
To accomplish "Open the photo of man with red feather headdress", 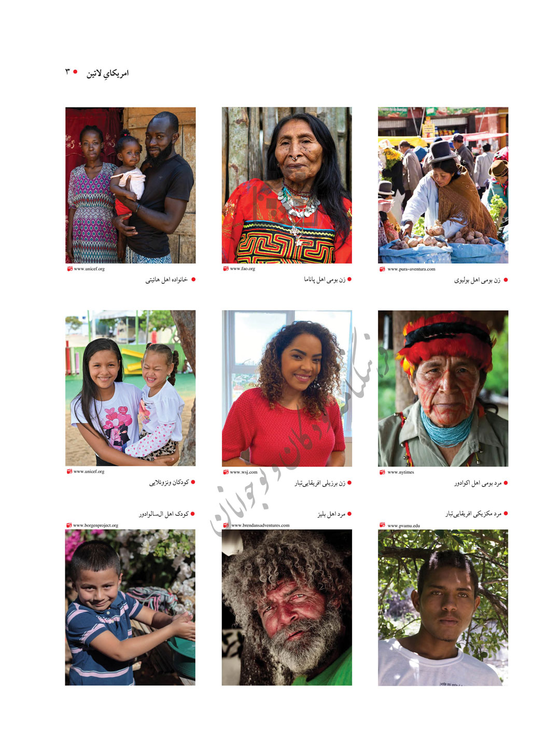I will tap(443, 388).
